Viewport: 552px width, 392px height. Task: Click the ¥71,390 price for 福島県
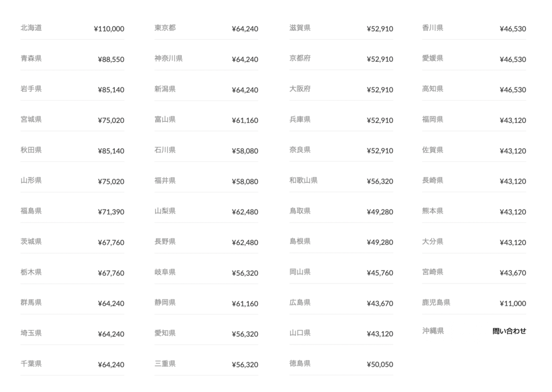(111, 212)
